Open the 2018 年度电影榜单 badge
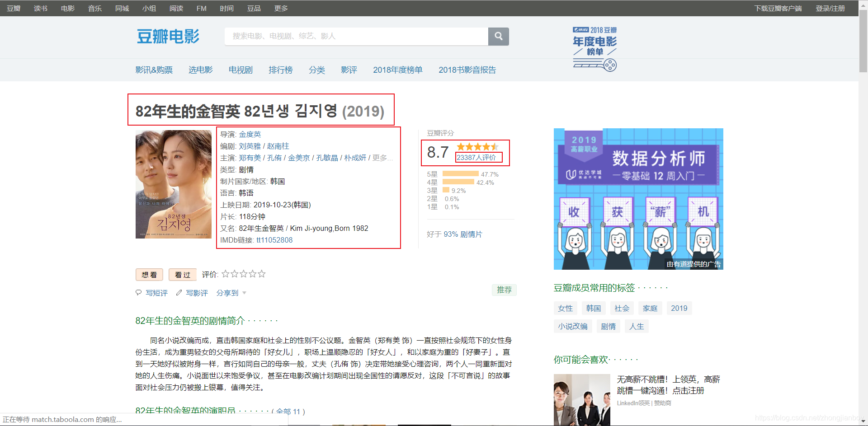The image size is (868, 426). coord(595,49)
